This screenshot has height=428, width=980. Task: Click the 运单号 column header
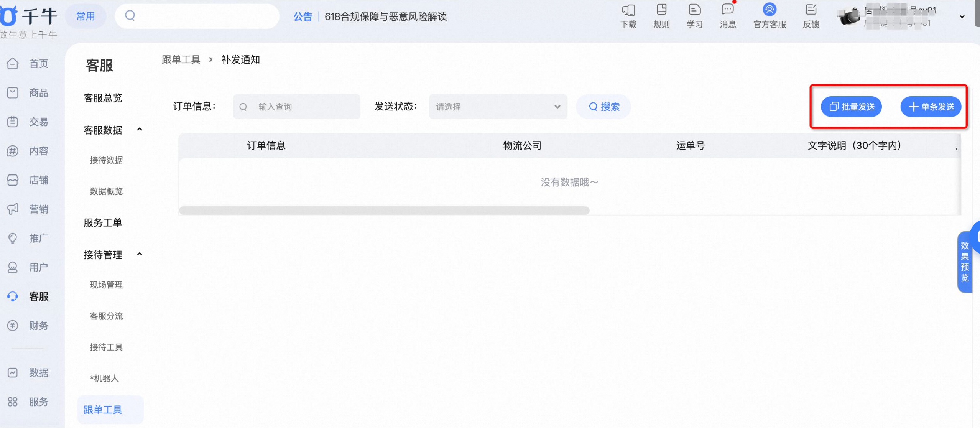pos(691,146)
